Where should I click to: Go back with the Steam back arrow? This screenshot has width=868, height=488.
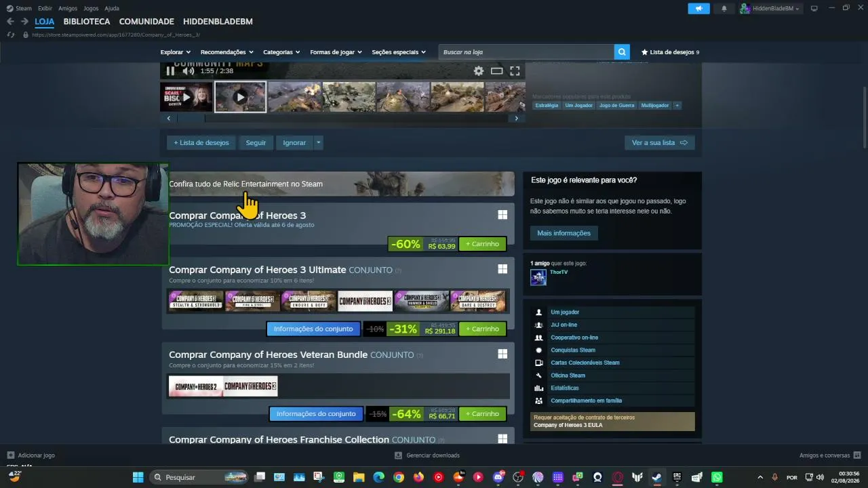(10, 22)
